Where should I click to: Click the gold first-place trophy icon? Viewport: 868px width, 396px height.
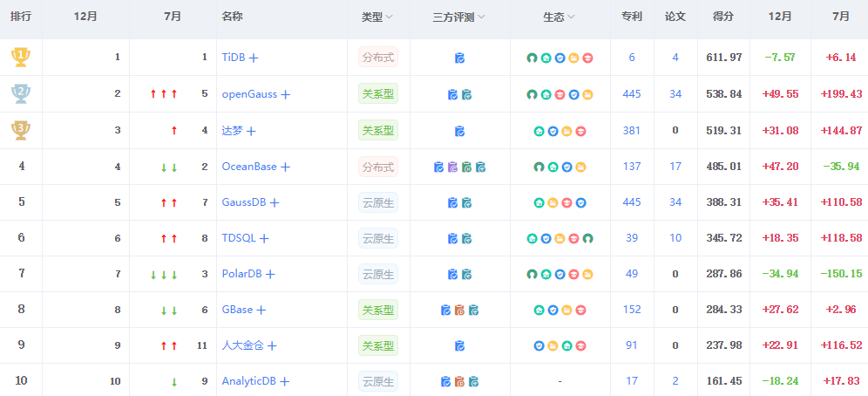[x=21, y=58]
